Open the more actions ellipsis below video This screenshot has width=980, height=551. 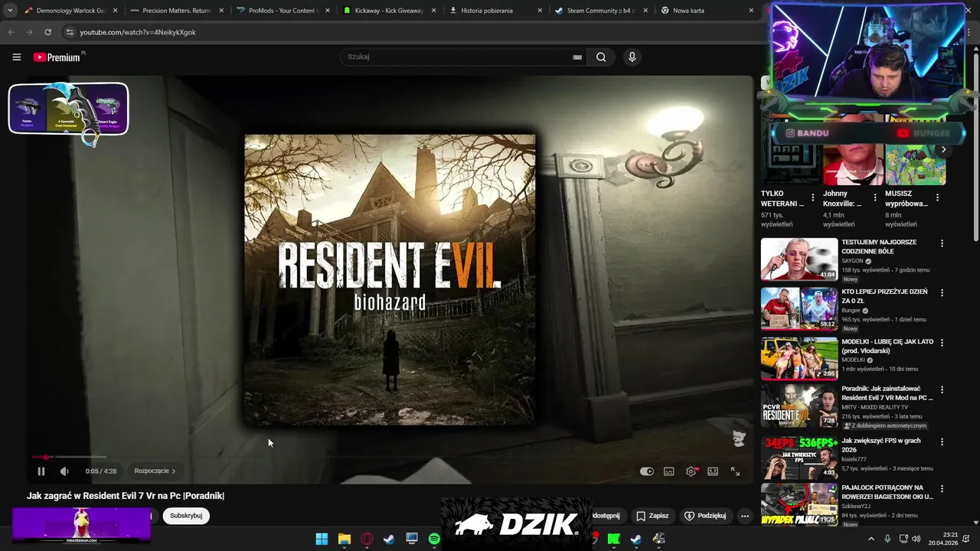point(744,516)
